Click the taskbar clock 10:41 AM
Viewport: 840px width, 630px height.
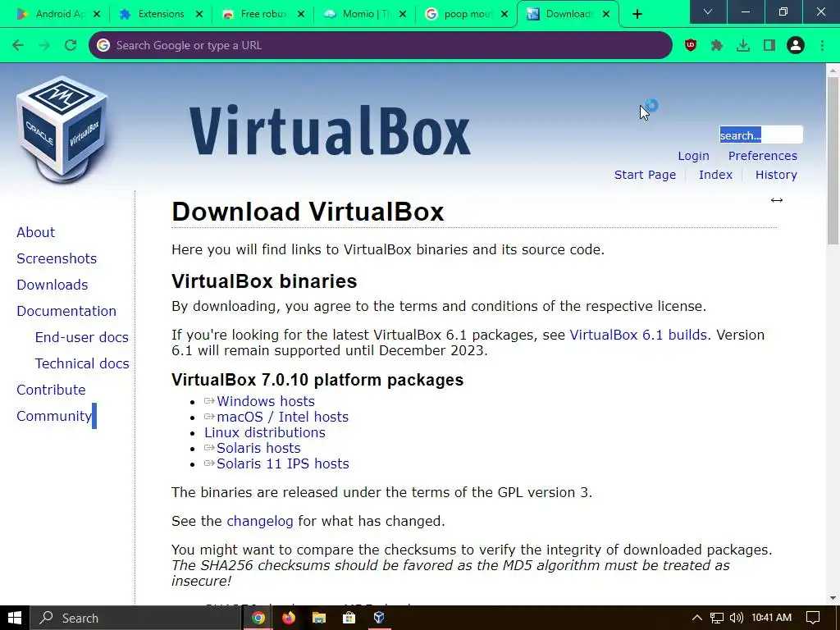[771, 618]
